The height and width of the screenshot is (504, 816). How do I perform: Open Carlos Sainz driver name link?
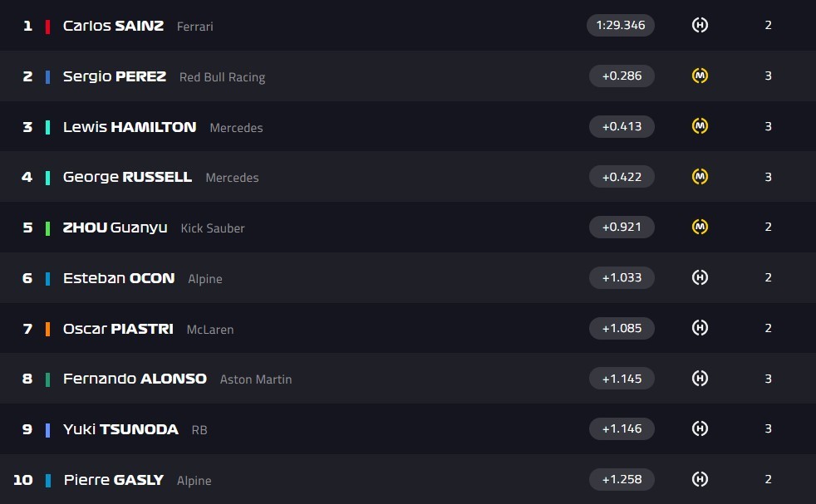coord(113,26)
